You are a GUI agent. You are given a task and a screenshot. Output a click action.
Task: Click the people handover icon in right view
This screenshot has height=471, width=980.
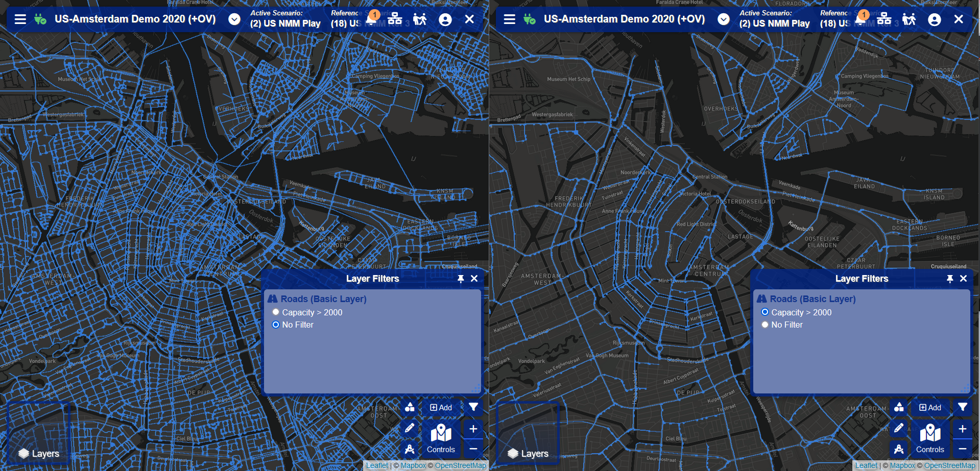(x=909, y=19)
